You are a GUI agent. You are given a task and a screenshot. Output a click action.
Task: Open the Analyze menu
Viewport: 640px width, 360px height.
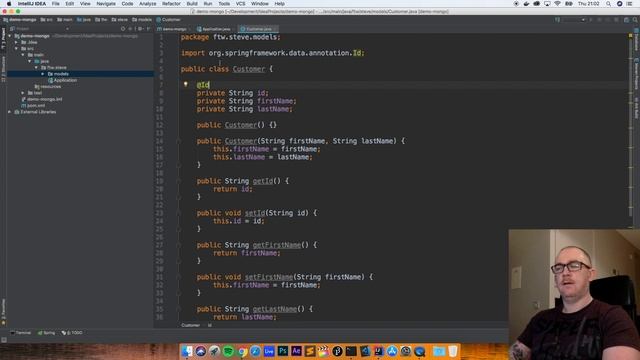tap(147, 4)
